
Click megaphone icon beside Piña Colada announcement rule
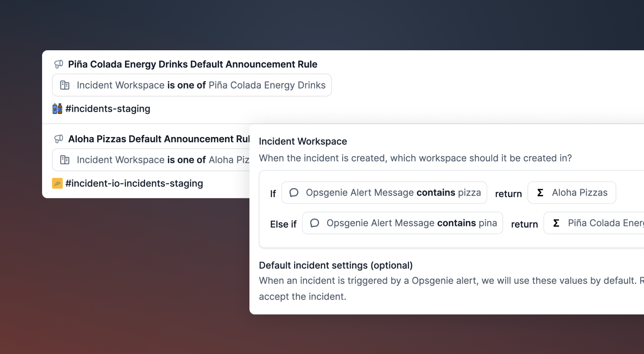(59, 64)
